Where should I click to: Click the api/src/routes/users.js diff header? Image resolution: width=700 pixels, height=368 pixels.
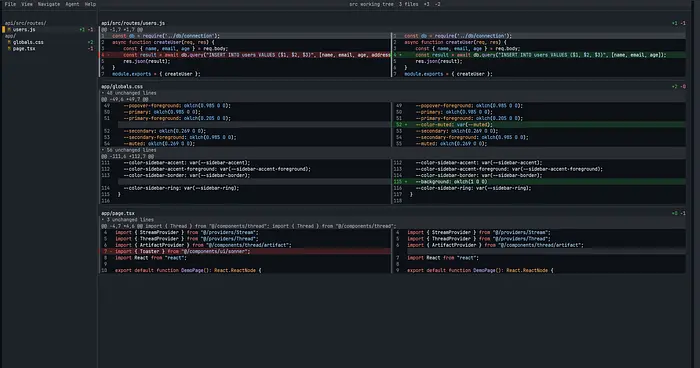pyautogui.click(x=133, y=23)
